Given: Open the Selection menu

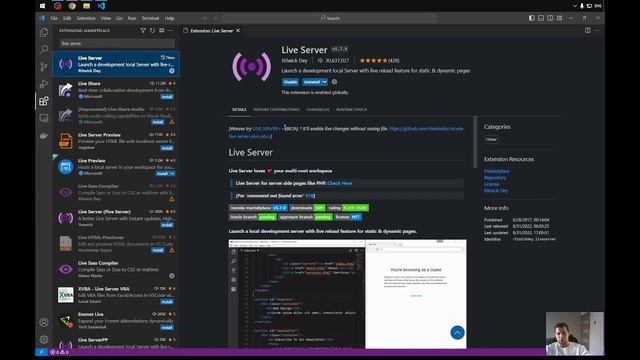Looking at the screenshot, I should [x=86, y=18].
